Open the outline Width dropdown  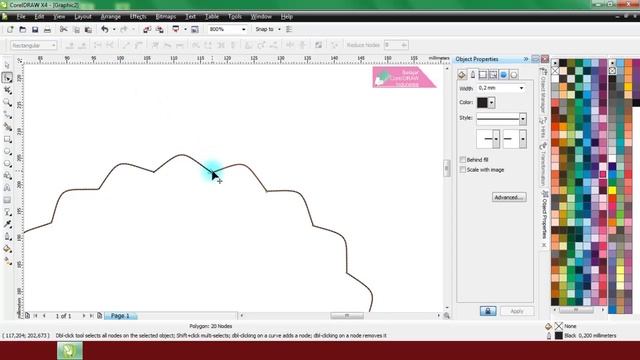click(521, 88)
